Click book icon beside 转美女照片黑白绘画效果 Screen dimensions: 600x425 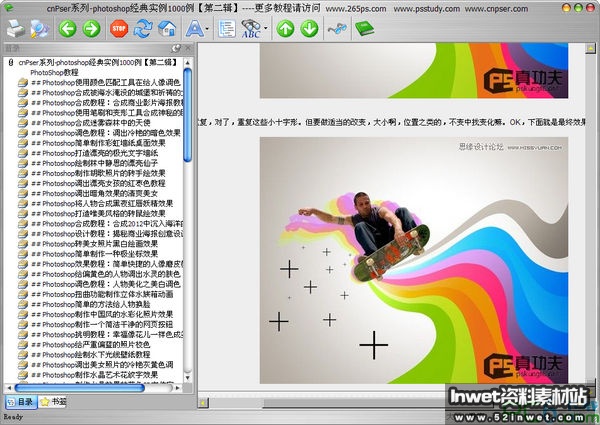tap(23, 244)
